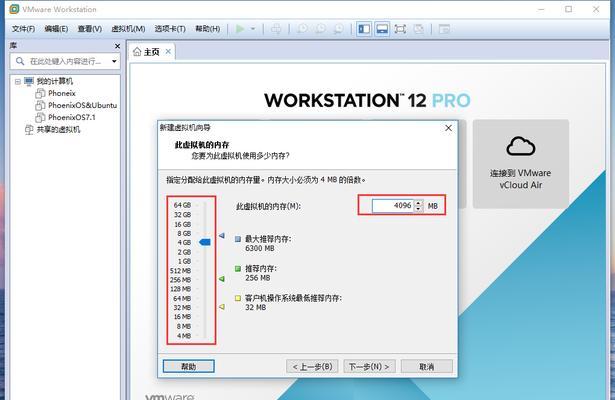Click the green Power On play icon
615x400 pixels.
(x=240, y=29)
